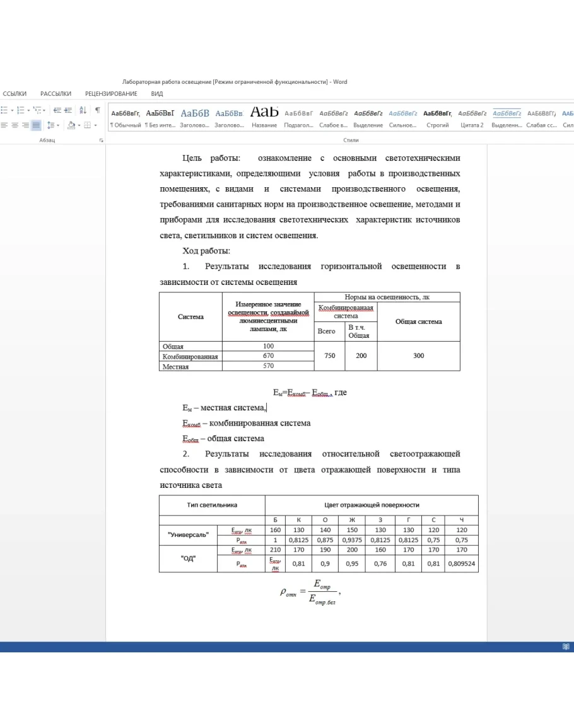The height and width of the screenshot is (728, 574).
Task: Toggle the show paragraph marks button
Action: [x=97, y=111]
